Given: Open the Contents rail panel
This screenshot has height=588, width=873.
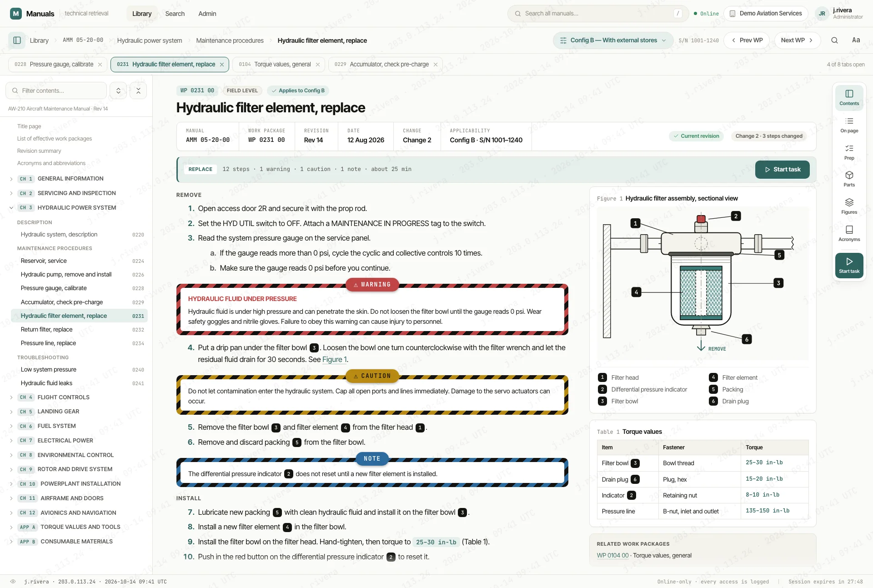Looking at the screenshot, I should [x=849, y=98].
